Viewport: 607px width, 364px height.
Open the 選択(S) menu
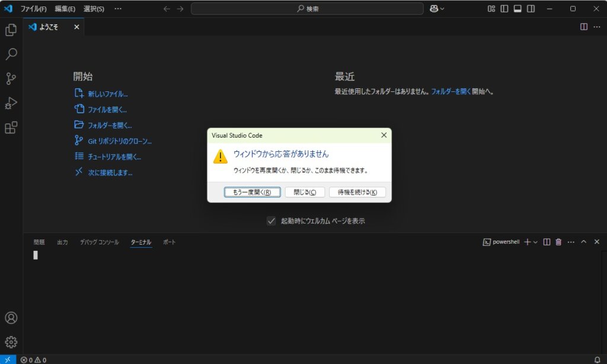[x=94, y=8]
